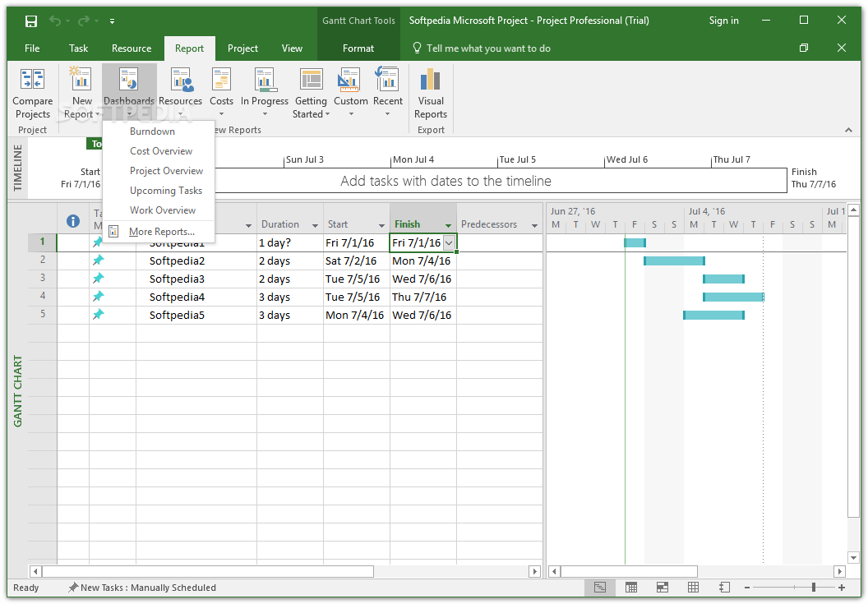
Task: Click New Tasks: Manually Scheduled status
Action: pyautogui.click(x=142, y=588)
